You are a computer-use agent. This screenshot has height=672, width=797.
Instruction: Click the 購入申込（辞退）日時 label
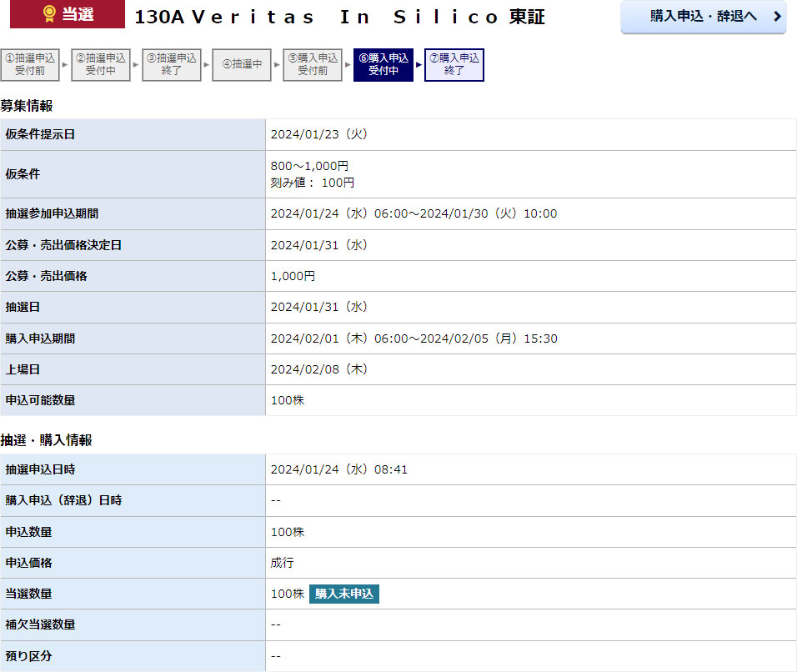point(63,501)
